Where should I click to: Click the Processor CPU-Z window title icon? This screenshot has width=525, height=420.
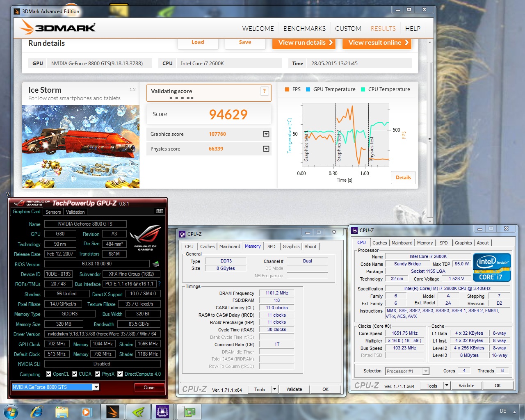tap(354, 230)
